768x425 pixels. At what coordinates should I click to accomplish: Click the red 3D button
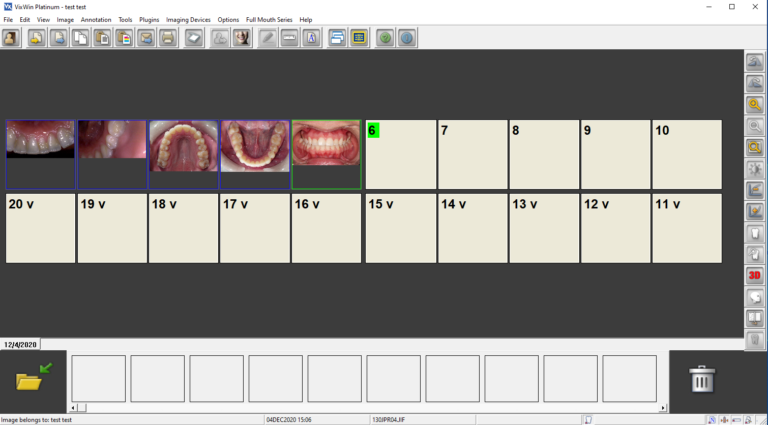tap(755, 275)
